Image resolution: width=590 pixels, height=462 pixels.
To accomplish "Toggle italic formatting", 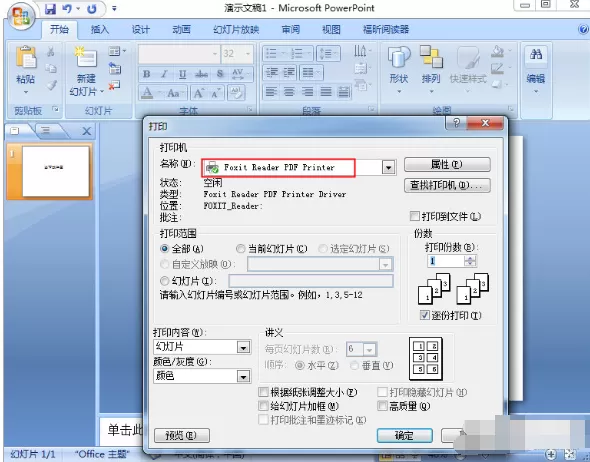I will coord(164,74).
